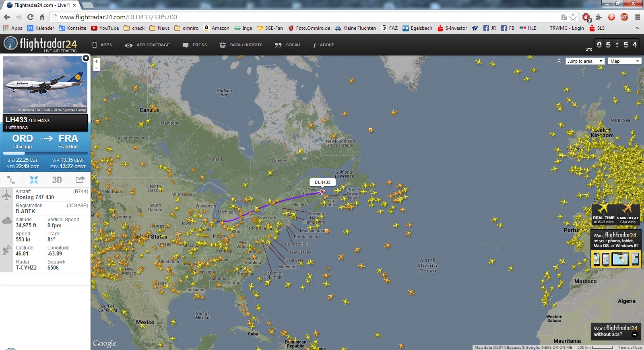Open the flightradar24 mobile apps ad
Screen dimensions: 644x350
[x=616, y=249]
